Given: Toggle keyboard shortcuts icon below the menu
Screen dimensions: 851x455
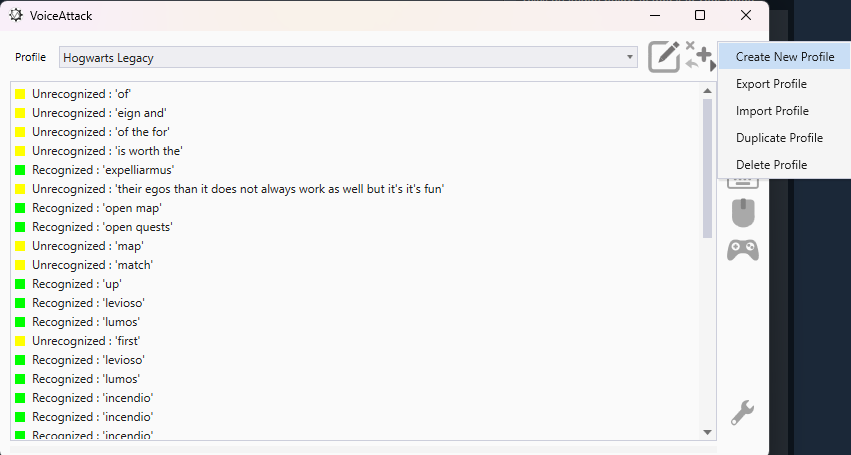Looking at the screenshot, I should 742,183.
